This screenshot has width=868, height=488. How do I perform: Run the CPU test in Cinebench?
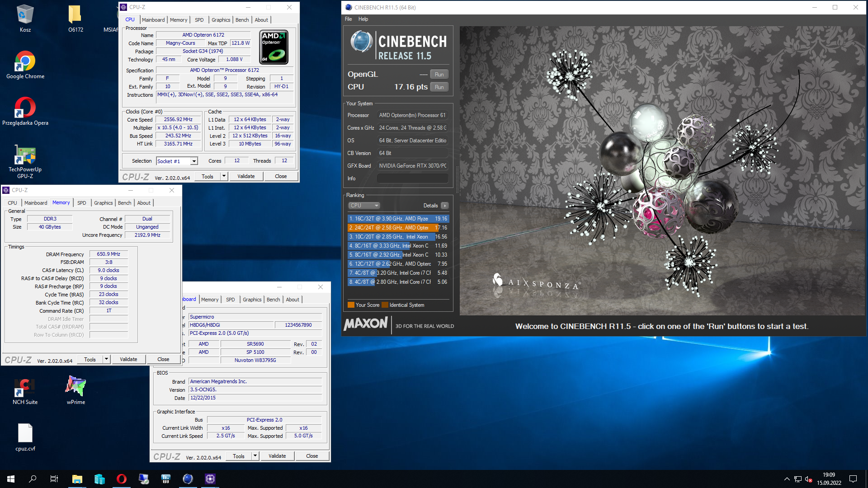coord(439,87)
